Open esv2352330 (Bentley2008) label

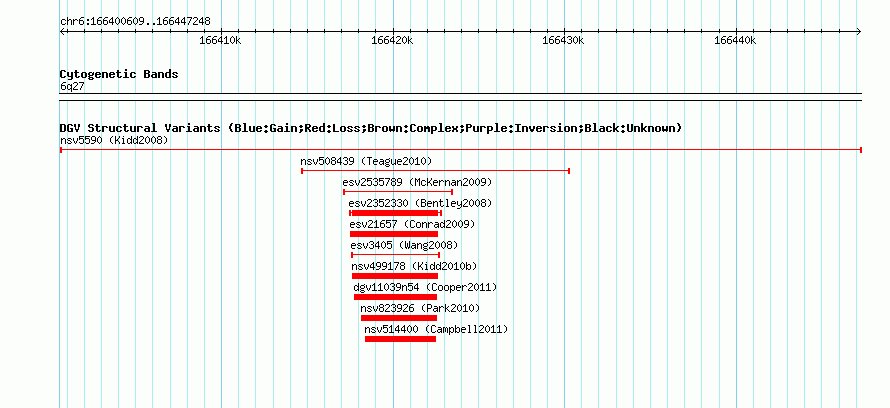click(420, 203)
